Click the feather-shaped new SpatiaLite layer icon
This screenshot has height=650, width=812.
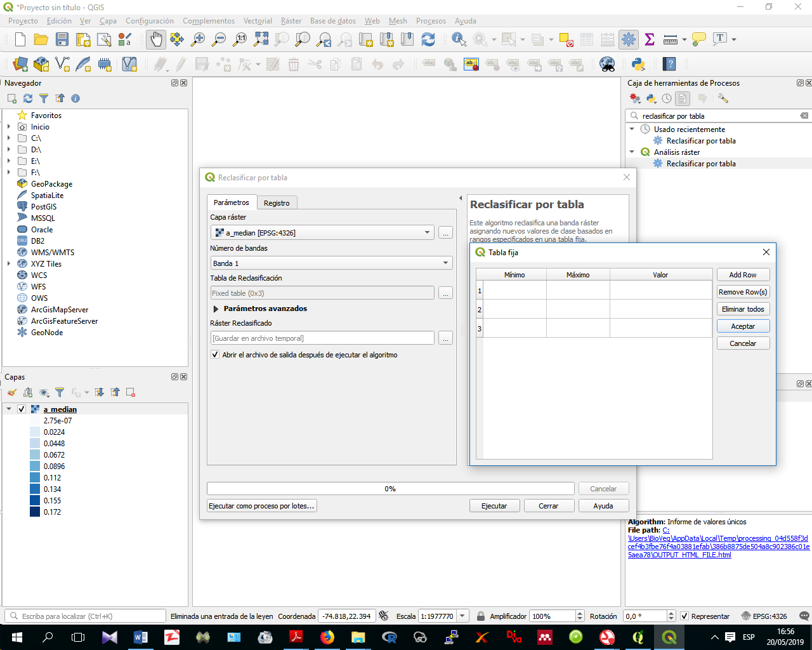(x=83, y=64)
